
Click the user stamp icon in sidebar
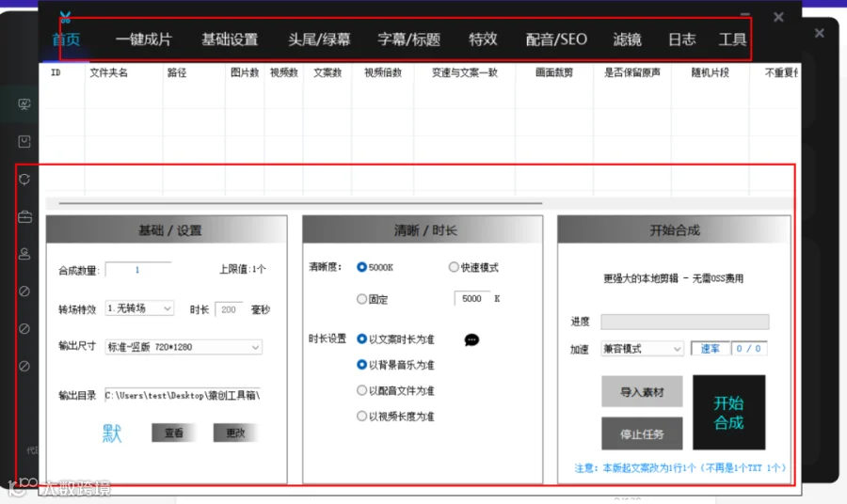(24, 254)
